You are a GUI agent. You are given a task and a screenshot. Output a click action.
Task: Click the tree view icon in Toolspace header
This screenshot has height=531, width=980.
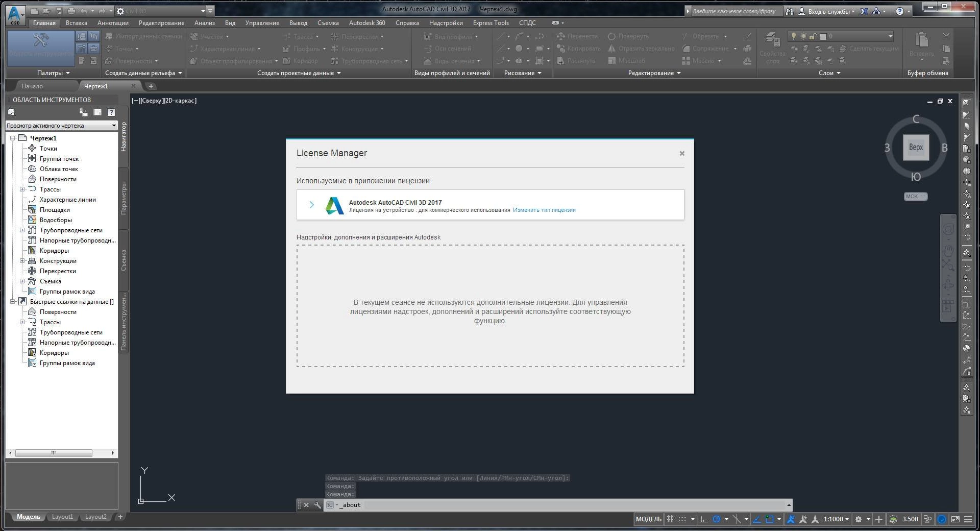83,112
